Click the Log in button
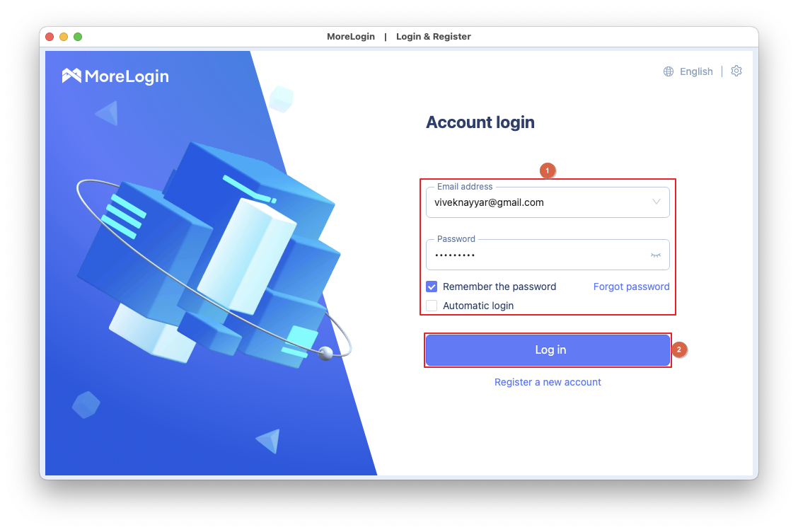798x532 pixels. tap(548, 350)
